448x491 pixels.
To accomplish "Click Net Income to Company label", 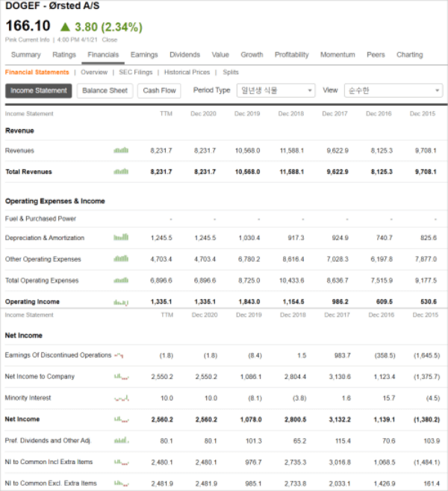I will point(40,376).
